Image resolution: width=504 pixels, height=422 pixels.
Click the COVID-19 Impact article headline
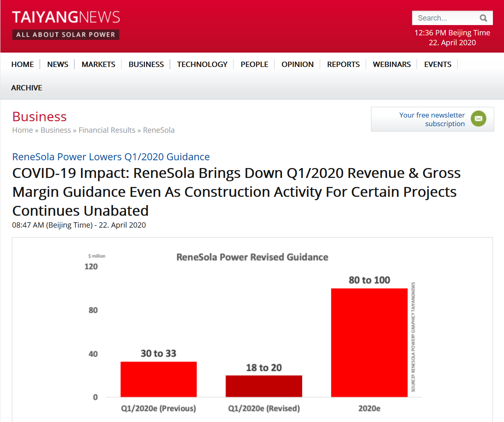point(236,192)
